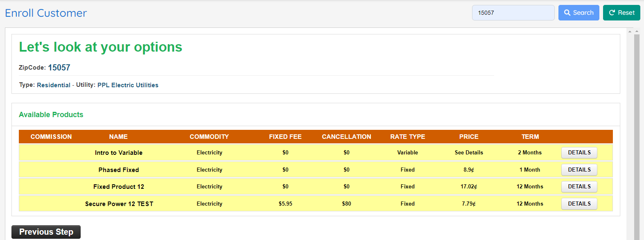Click the $80 cancellation cell
The height and width of the screenshot is (240, 644).
(346, 204)
